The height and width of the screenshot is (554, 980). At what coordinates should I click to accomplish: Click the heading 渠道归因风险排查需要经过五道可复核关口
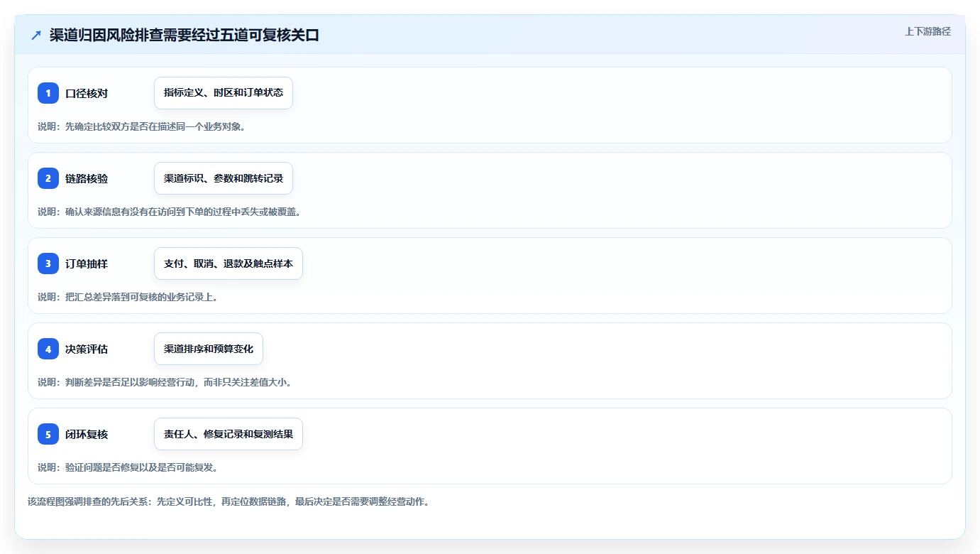(x=185, y=35)
